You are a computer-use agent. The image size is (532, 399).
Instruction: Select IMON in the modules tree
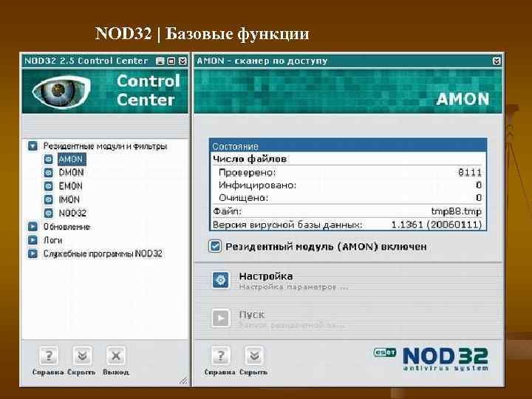click(x=69, y=199)
